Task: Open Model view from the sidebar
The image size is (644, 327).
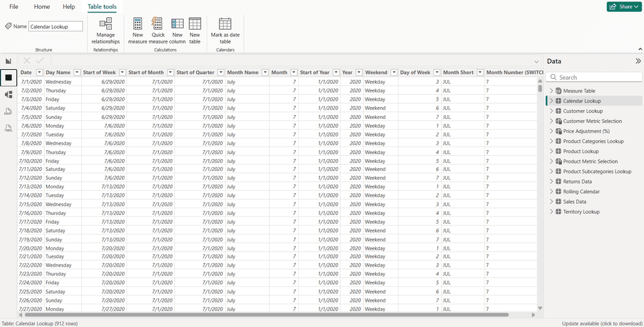Action: click(8, 95)
